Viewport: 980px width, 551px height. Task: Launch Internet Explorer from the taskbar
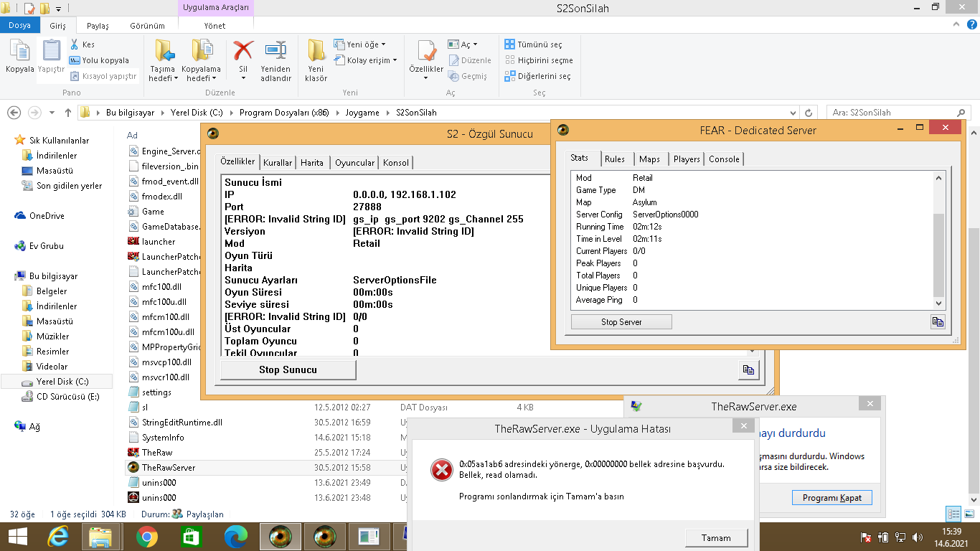point(58,537)
